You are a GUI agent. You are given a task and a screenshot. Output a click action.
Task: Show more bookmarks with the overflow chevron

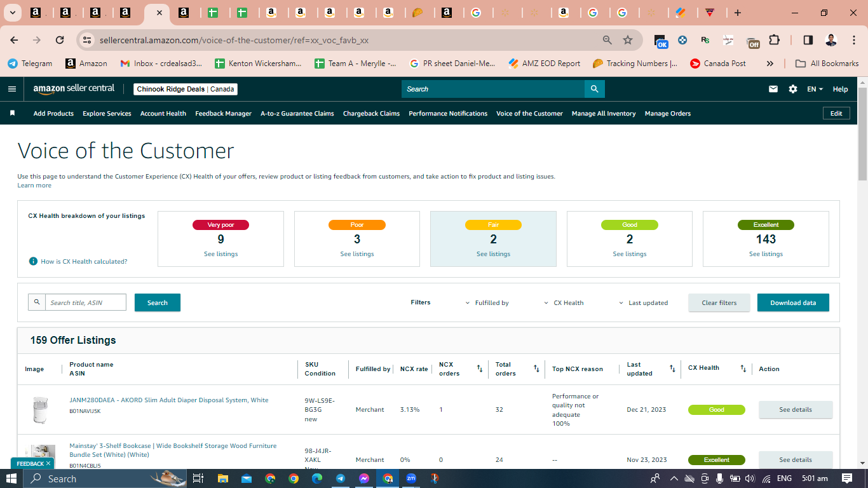coord(770,64)
